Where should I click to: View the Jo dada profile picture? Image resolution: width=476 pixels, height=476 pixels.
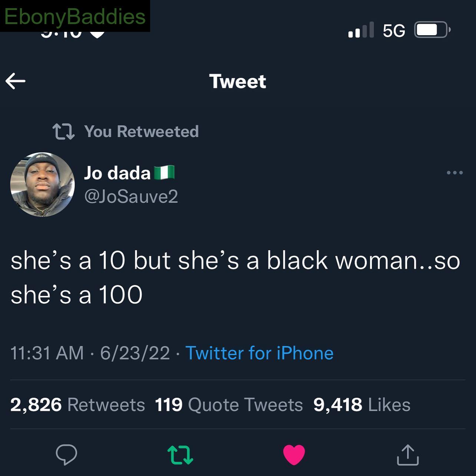click(x=42, y=184)
